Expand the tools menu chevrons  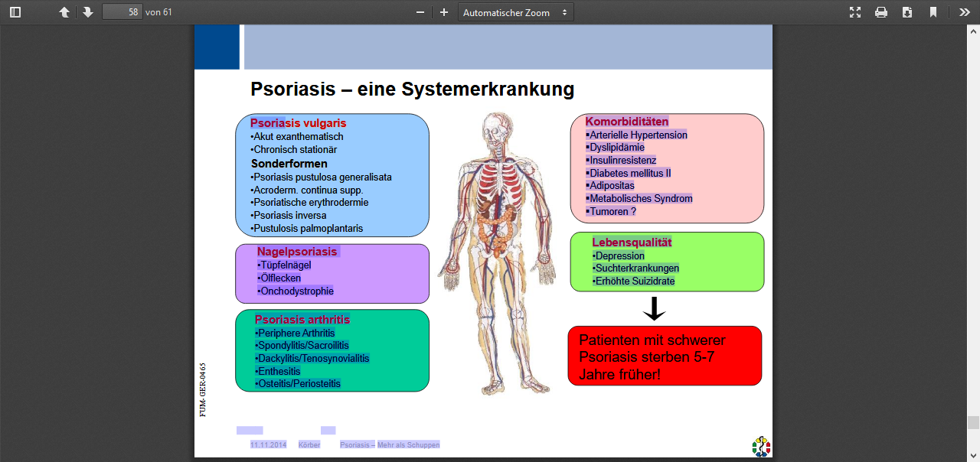pos(964,12)
